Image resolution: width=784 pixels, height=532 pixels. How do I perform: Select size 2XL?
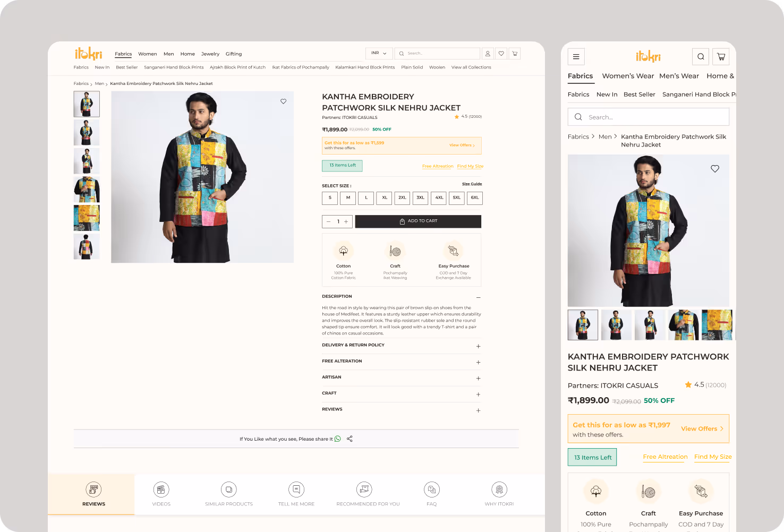click(x=403, y=198)
